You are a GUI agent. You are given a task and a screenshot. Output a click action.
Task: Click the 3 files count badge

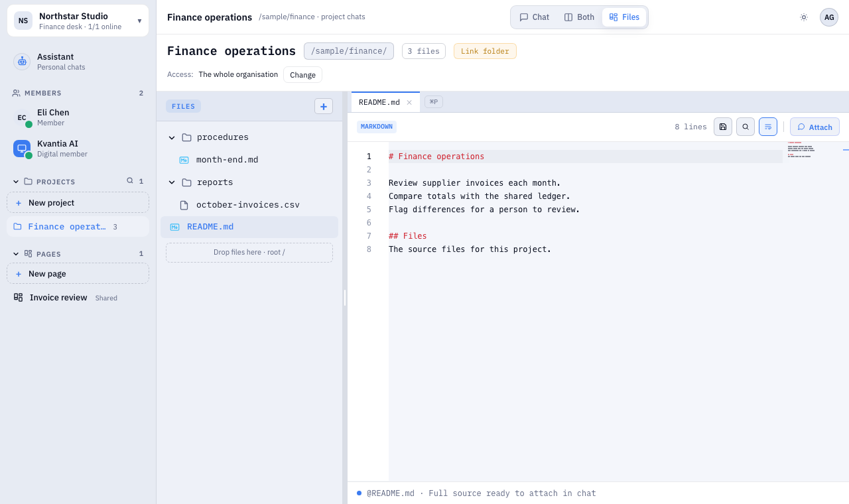tap(424, 51)
